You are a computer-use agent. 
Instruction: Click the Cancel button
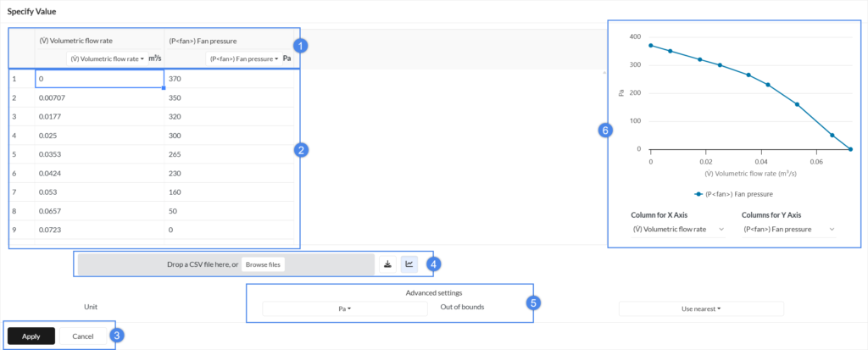(x=82, y=336)
